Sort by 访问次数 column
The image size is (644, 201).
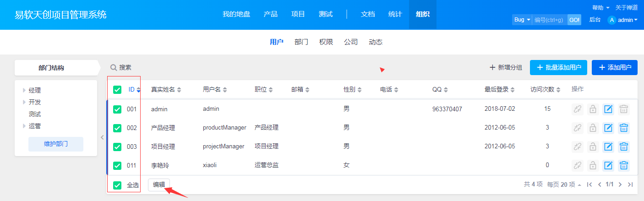click(x=546, y=90)
